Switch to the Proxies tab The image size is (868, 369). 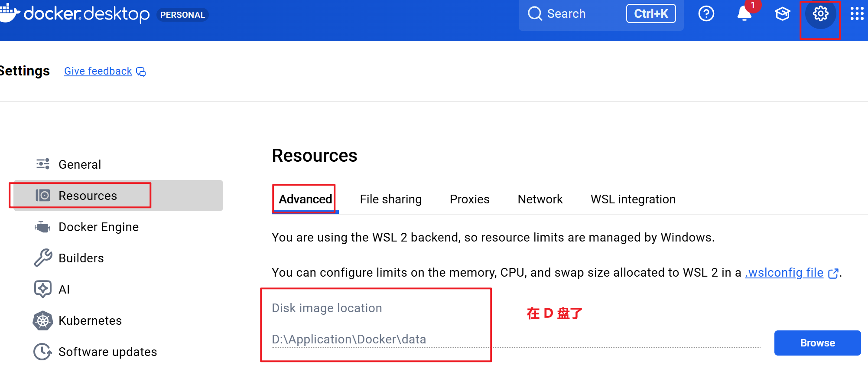pyautogui.click(x=469, y=199)
